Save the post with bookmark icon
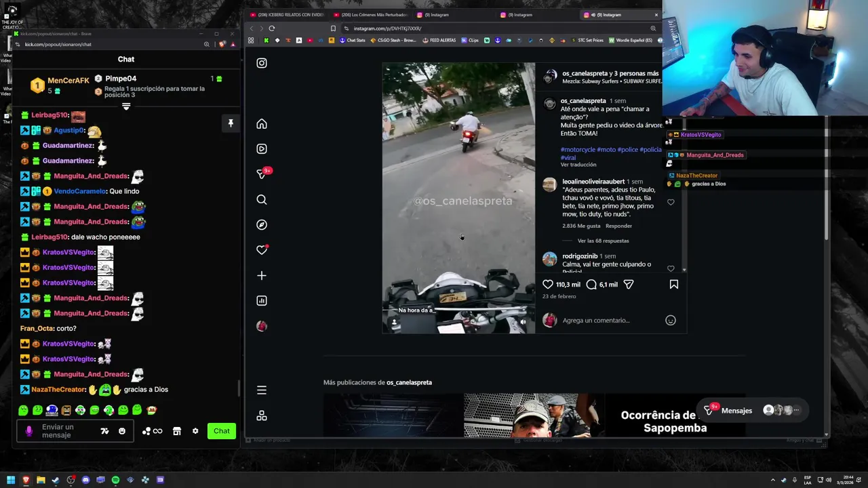The image size is (868, 488). pyautogui.click(x=674, y=285)
